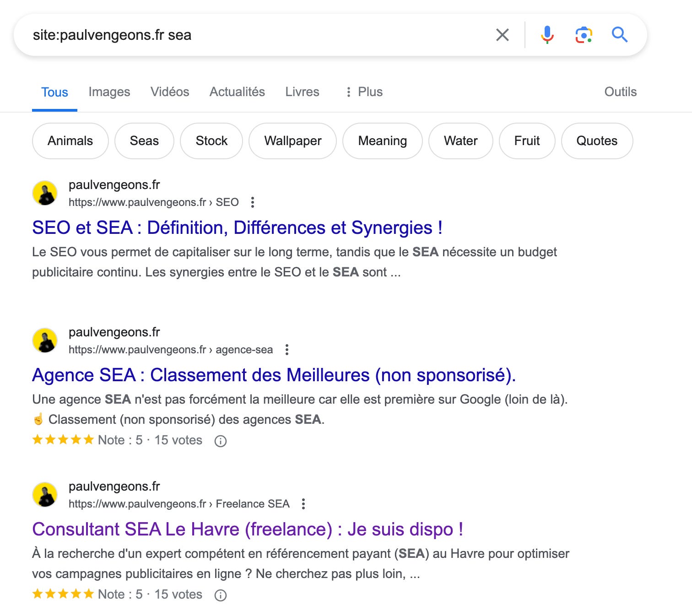
Task: Clear the search query with the X icon
Action: 503,34
